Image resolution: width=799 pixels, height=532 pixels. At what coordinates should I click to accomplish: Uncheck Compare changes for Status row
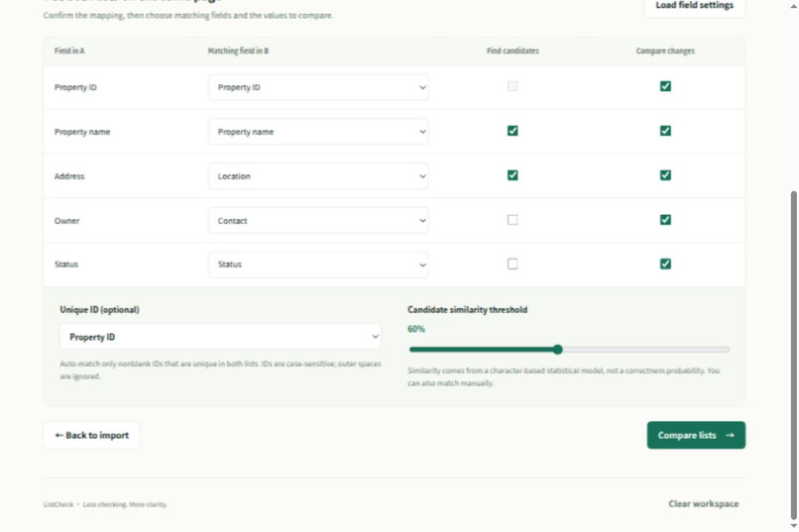[x=665, y=264]
